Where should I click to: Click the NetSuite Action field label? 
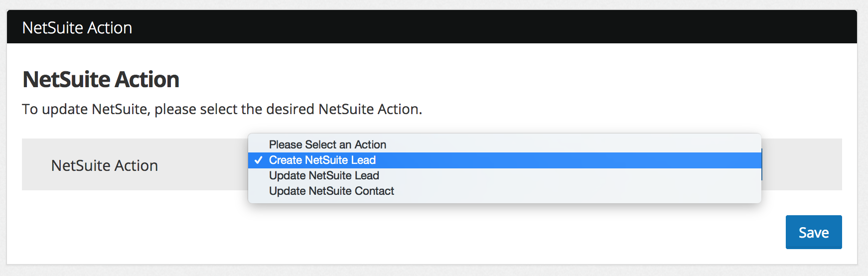click(105, 165)
